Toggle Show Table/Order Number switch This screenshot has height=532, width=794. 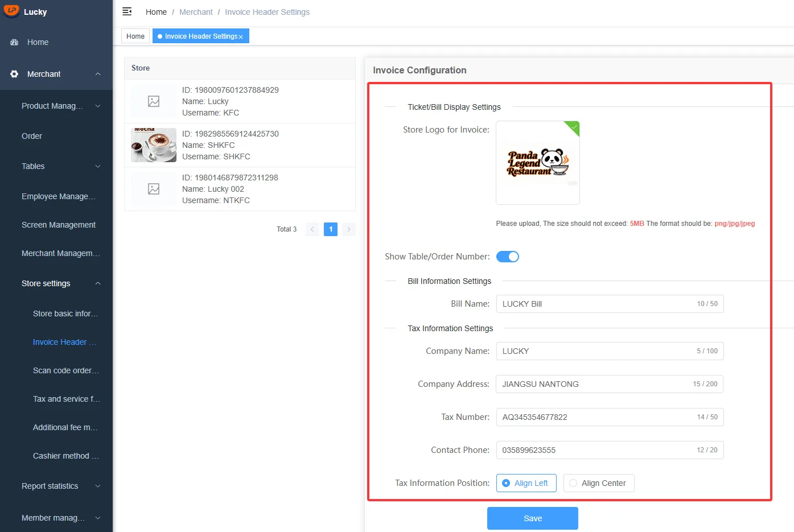coord(508,257)
